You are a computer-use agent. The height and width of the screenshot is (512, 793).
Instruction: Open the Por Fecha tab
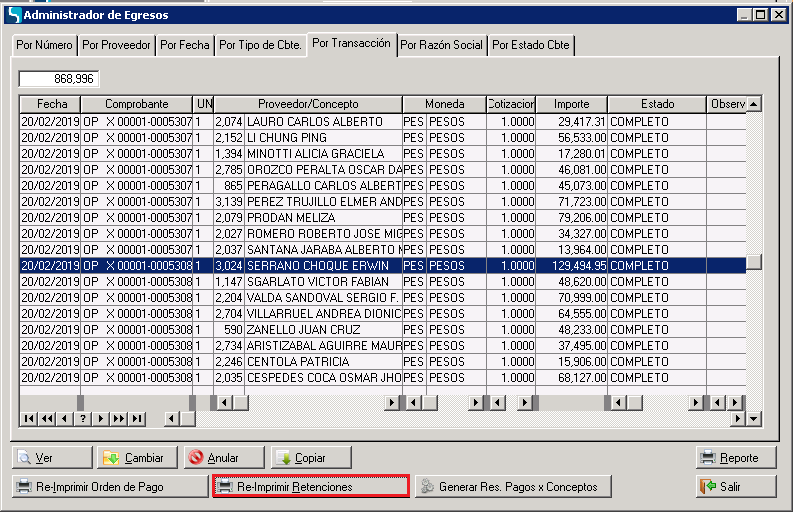point(185,45)
